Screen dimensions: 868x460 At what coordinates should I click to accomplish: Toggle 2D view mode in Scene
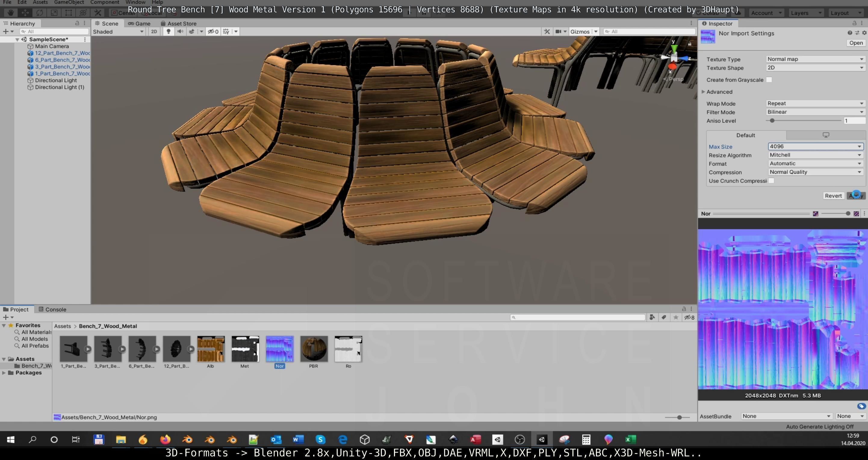coord(154,31)
